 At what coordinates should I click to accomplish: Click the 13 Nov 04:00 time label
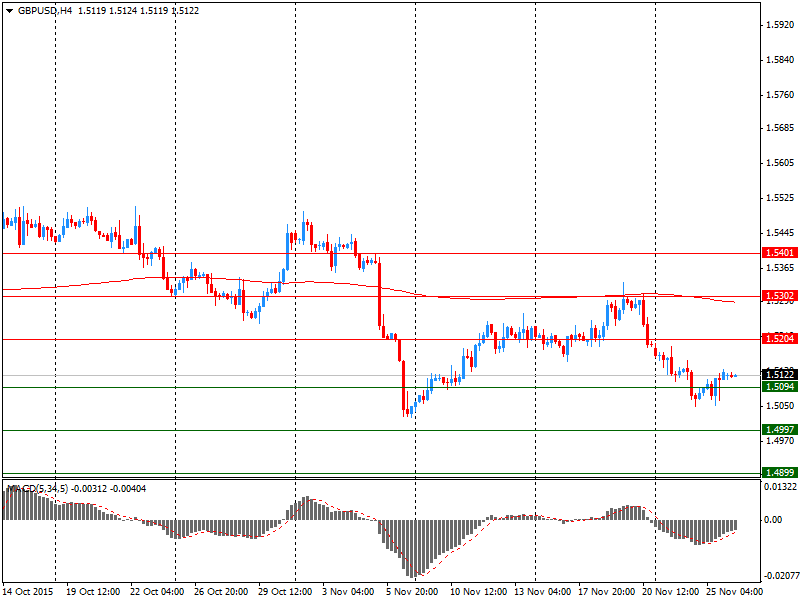[x=542, y=592]
